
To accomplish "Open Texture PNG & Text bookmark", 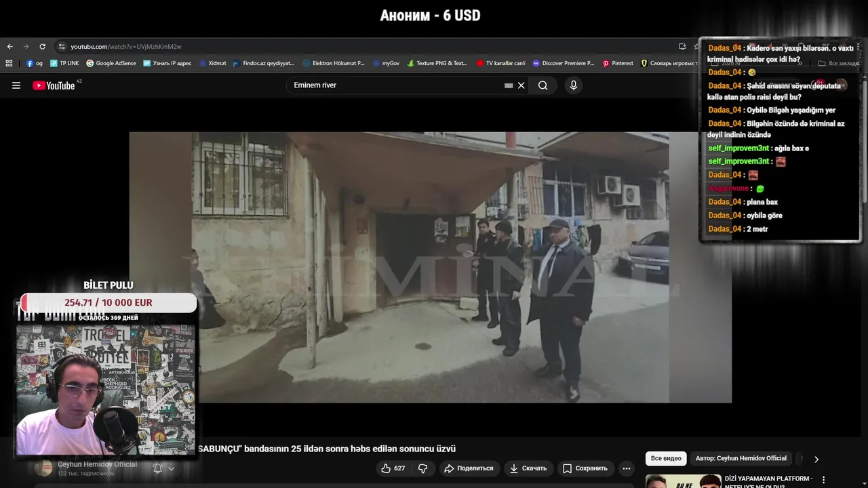I will click(437, 63).
